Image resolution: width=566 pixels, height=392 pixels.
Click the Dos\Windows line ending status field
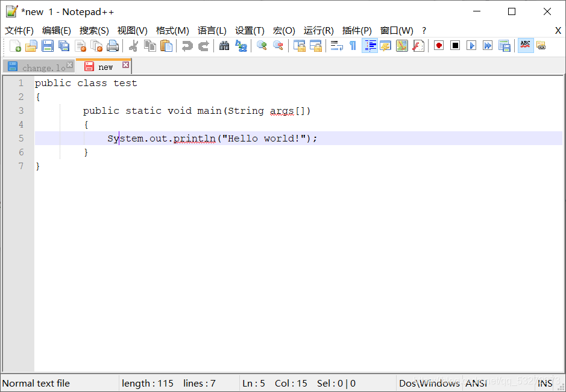pos(430,383)
